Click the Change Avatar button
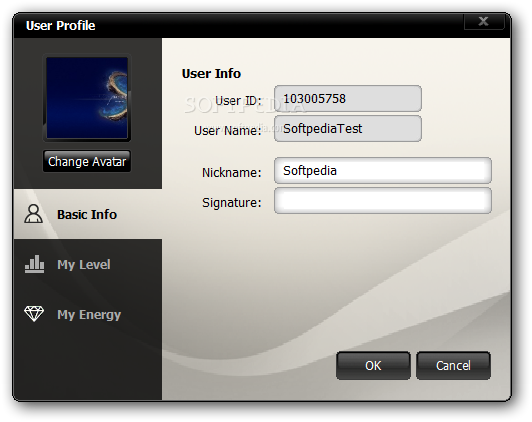532x422 pixels. click(x=87, y=161)
